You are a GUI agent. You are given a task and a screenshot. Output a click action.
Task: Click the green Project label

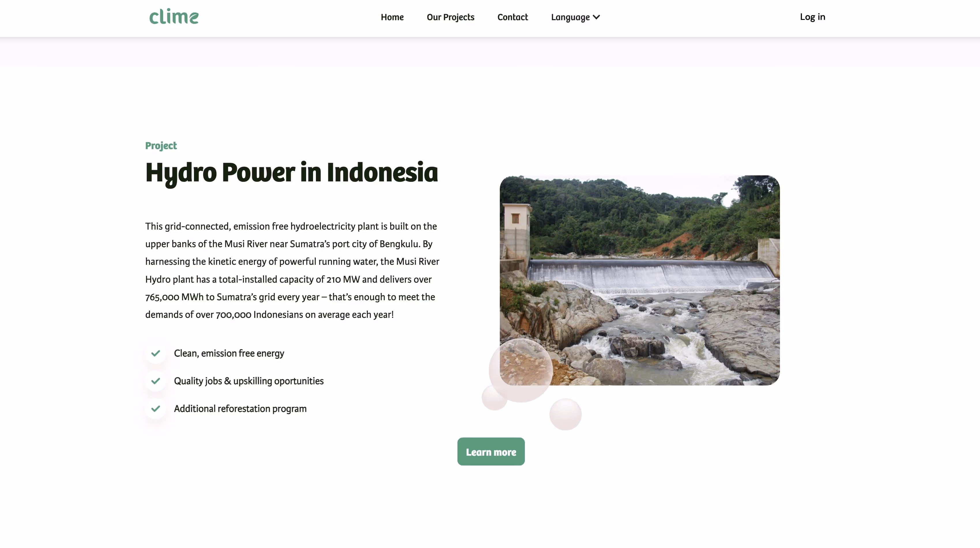(x=161, y=146)
